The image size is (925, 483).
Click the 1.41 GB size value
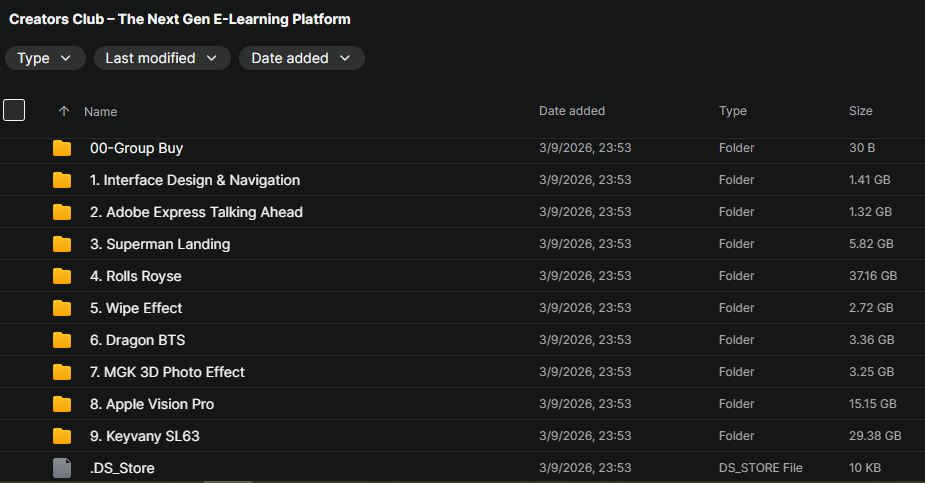(x=870, y=180)
